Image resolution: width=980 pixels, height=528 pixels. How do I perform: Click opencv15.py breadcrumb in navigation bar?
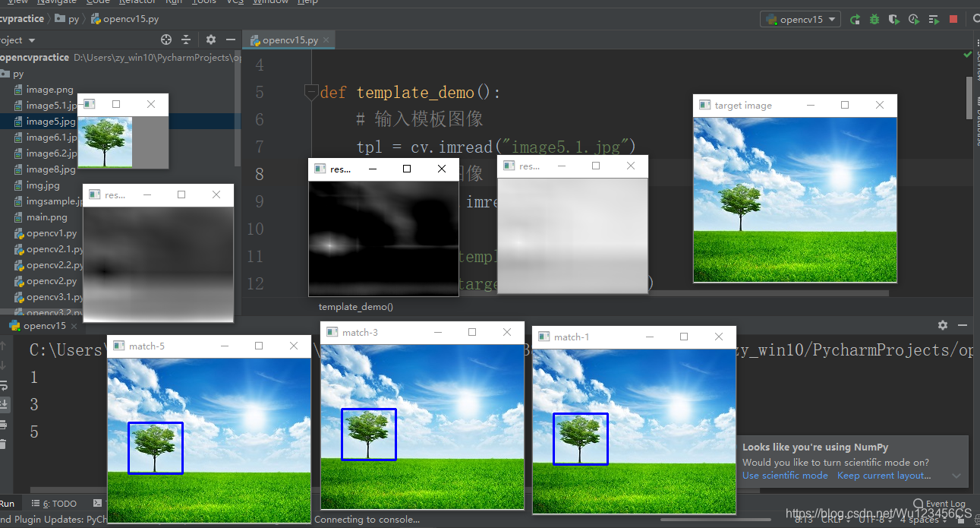click(124, 19)
